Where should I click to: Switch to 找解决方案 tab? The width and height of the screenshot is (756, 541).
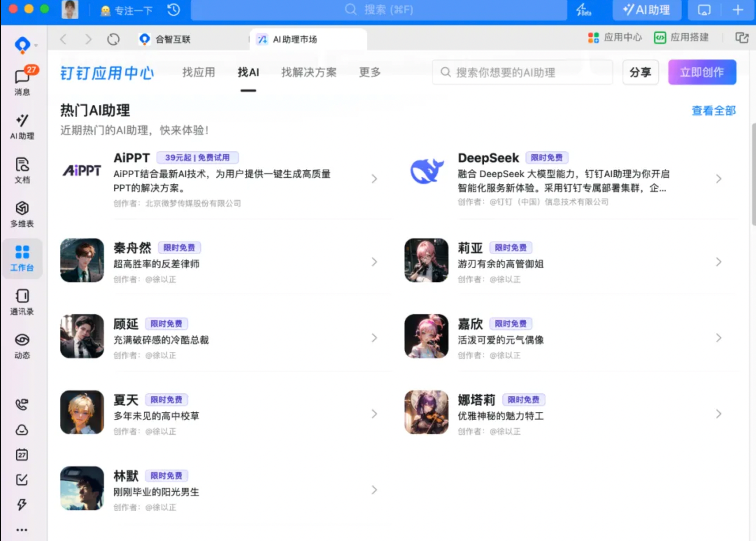pyautogui.click(x=309, y=72)
